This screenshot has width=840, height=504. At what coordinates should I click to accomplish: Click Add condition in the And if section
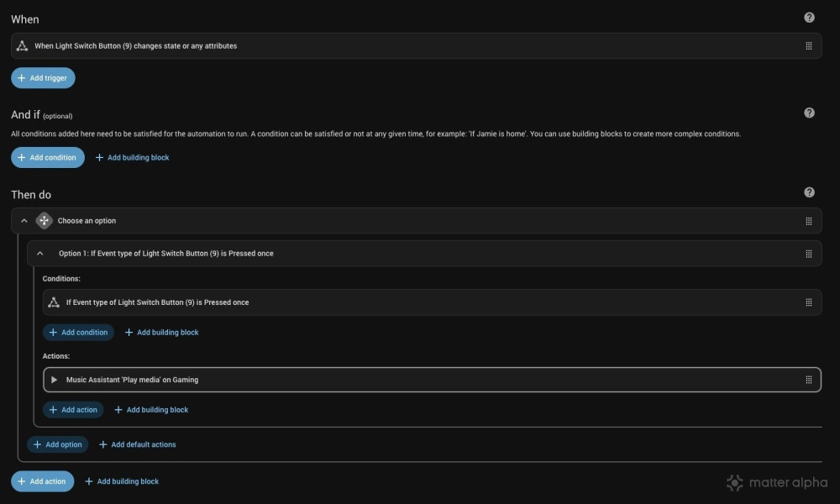pos(47,157)
